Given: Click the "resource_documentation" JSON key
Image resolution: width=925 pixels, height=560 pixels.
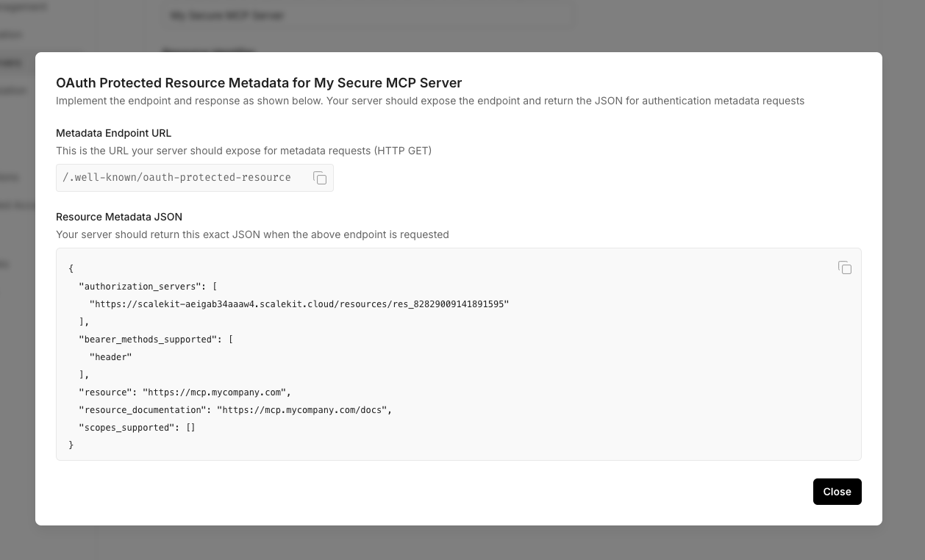Looking at the screenshot, I should (x=142, y=410).
